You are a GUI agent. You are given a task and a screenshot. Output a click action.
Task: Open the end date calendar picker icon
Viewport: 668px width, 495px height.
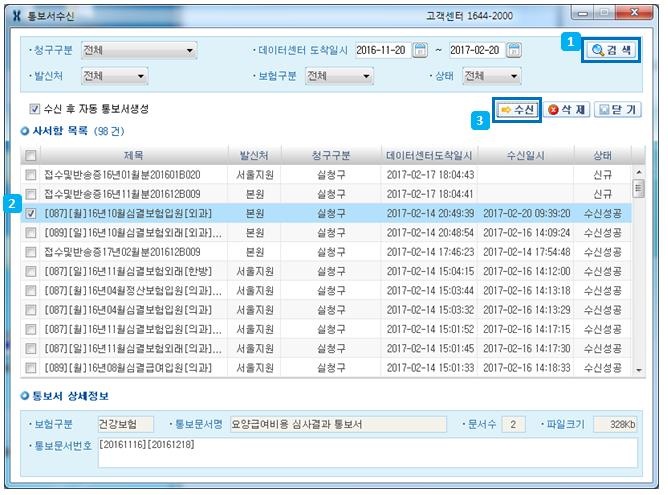(513, 50)
